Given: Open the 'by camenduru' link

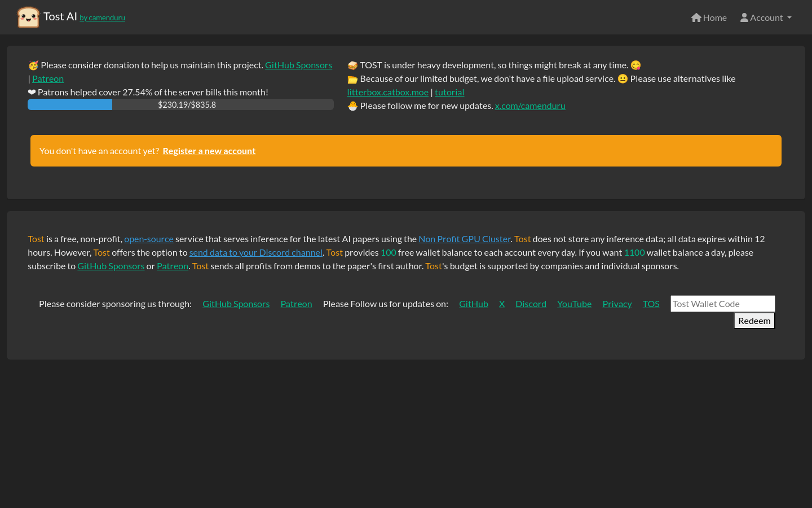Looking at the screenshot, I should (x=102, y=18).
